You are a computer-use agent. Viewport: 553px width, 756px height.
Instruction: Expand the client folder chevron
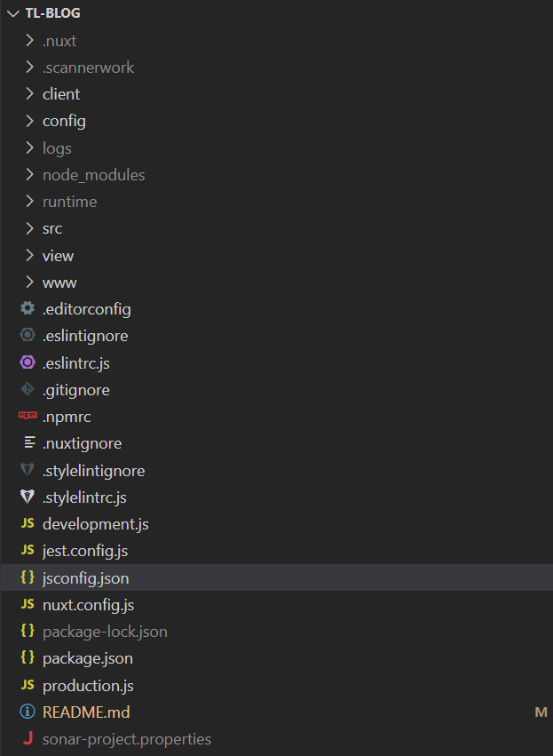(x=29, y=93)
